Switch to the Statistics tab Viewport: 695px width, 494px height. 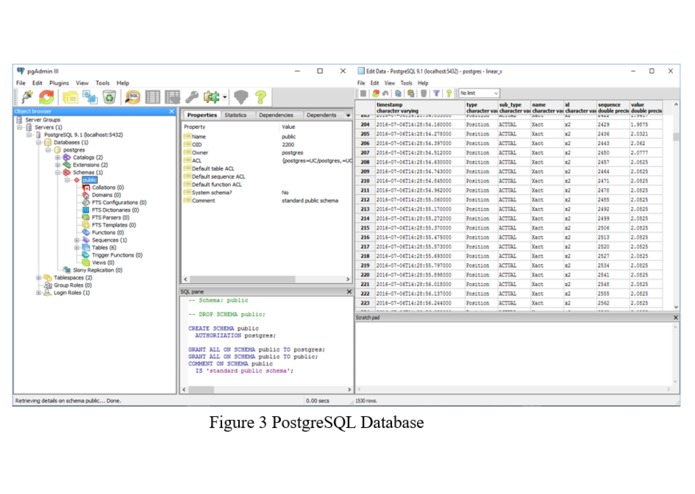(235, 115)
